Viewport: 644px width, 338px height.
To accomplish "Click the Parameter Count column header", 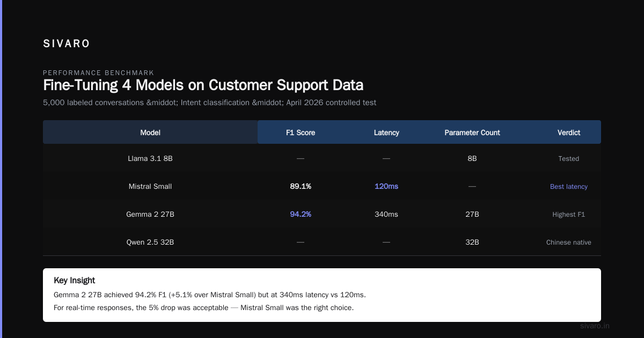I will [472, 132].
